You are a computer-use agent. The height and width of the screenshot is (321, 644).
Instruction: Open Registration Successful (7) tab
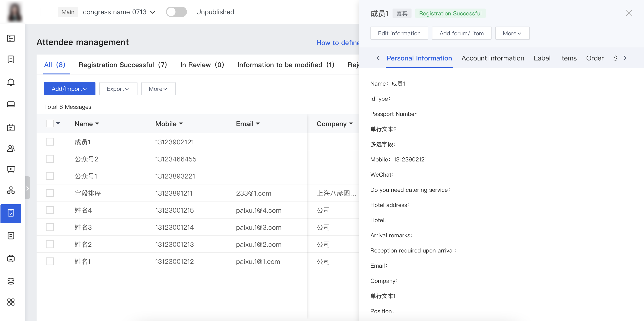pos(123,65)
